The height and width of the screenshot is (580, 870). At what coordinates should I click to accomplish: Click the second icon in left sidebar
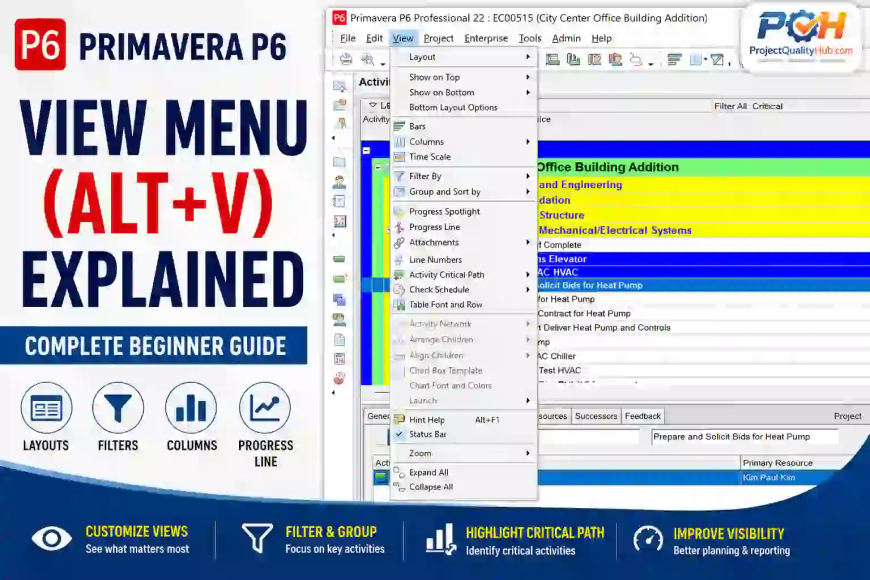click(340, 104)
